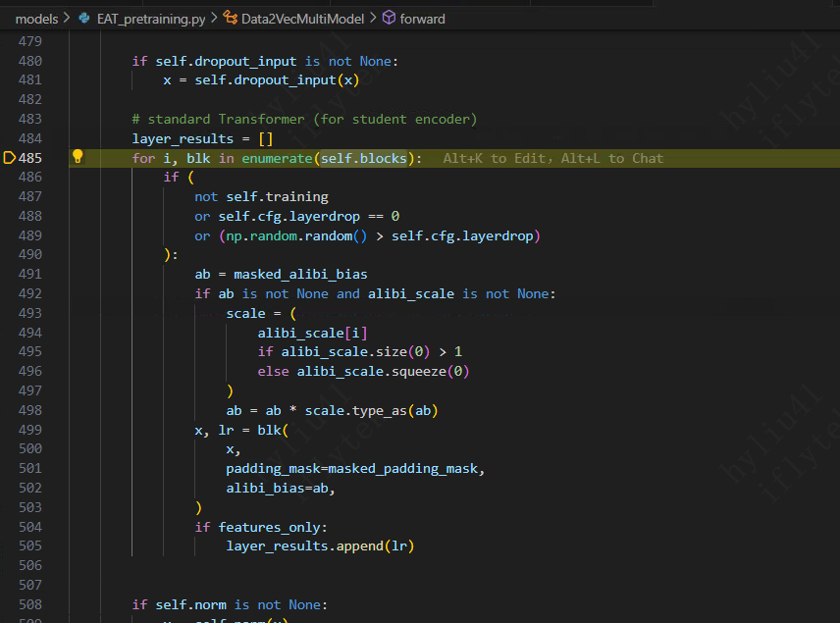Click 'alibi_scale[i]' on line 494
The width and height of the screenshot is (840, 623).
coord(312,334)
